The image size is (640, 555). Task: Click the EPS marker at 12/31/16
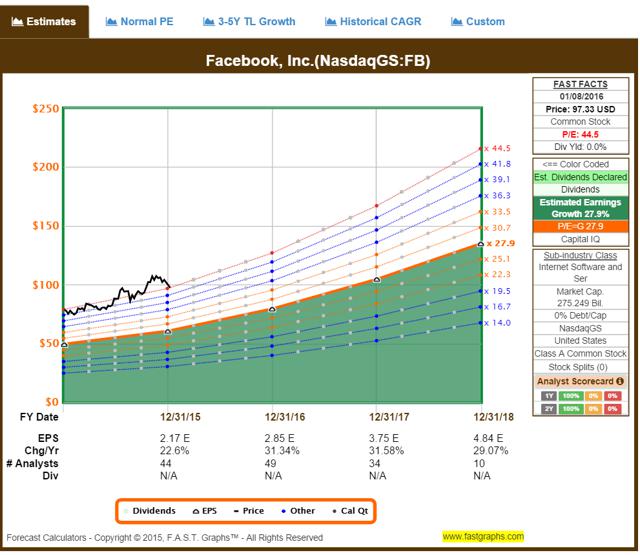coord(272,309)
